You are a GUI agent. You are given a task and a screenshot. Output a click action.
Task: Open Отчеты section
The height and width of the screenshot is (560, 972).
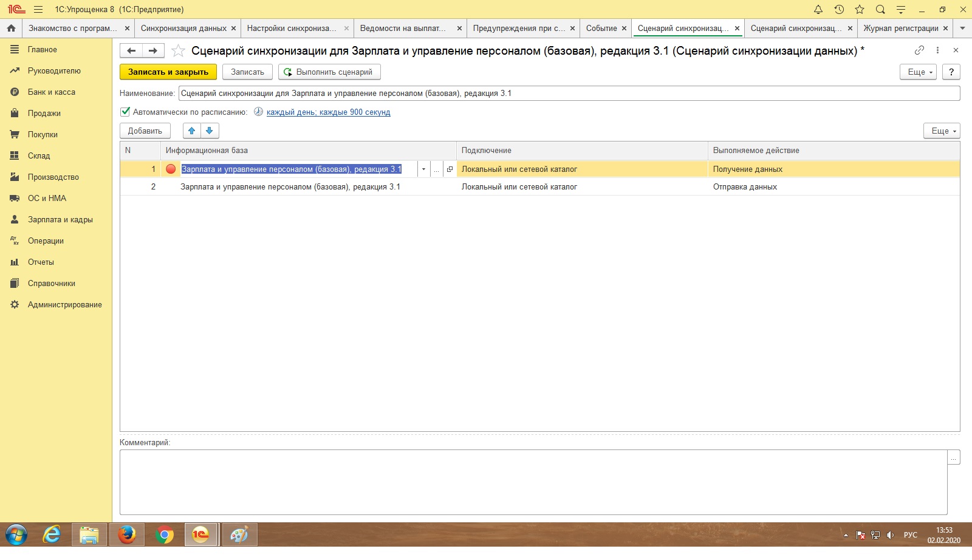pyautogui.click(x=41, y=262)
